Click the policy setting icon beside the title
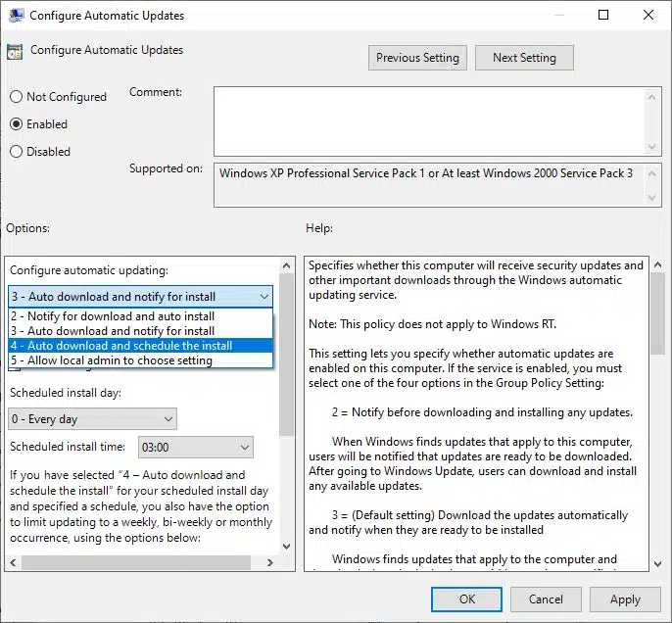 (x=15, y=52)
